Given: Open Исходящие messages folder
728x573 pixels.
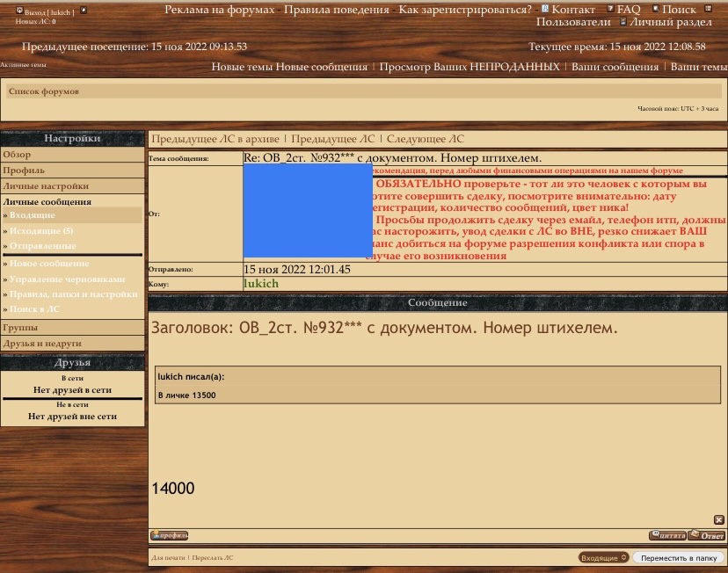Looking at the screenshot, I should (40, 231).
